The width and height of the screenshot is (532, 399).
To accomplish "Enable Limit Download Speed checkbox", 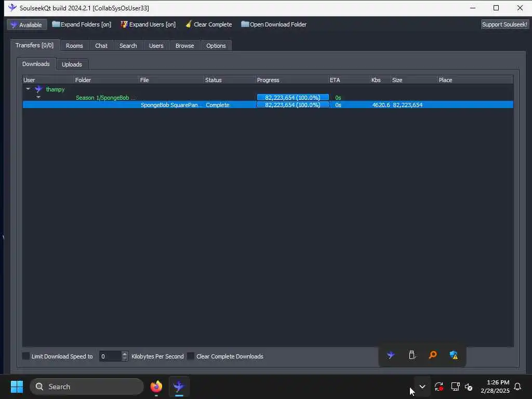I will click(x=26, y=356).
